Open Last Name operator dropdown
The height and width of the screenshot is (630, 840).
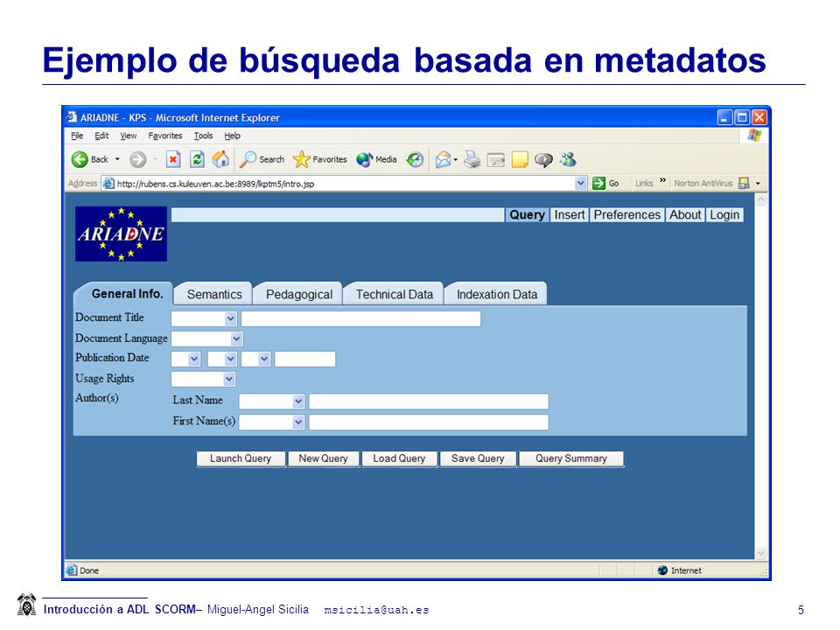pos(298,402)
